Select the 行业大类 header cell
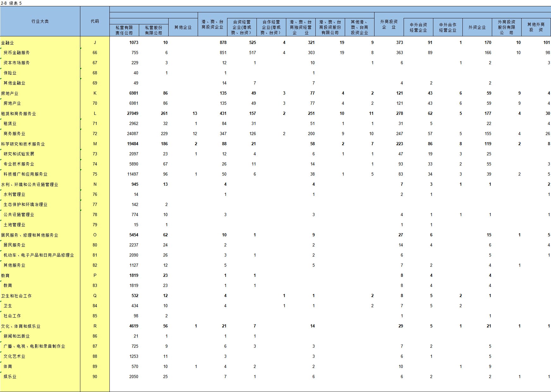This screenshot has height=392, width=551. coord(40,21)
